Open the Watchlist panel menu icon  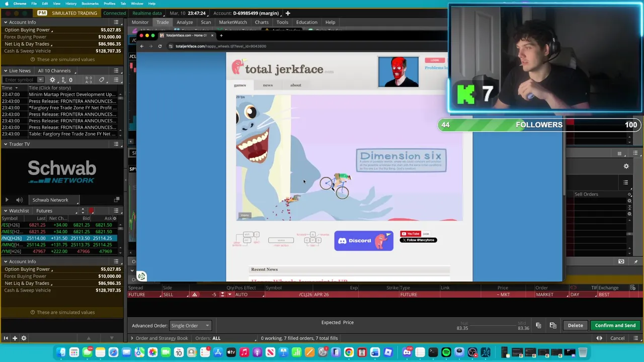pyautogui.click(x=116, y=211)
